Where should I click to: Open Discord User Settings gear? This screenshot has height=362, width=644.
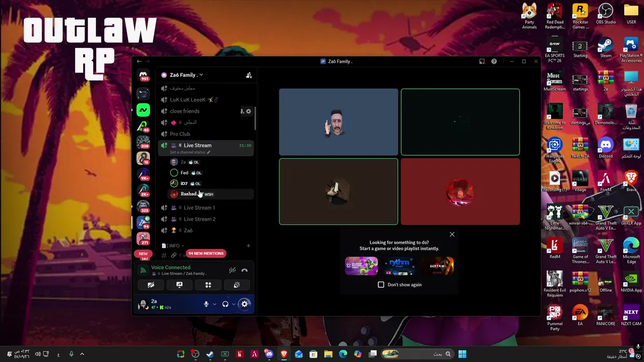(245, 304)
